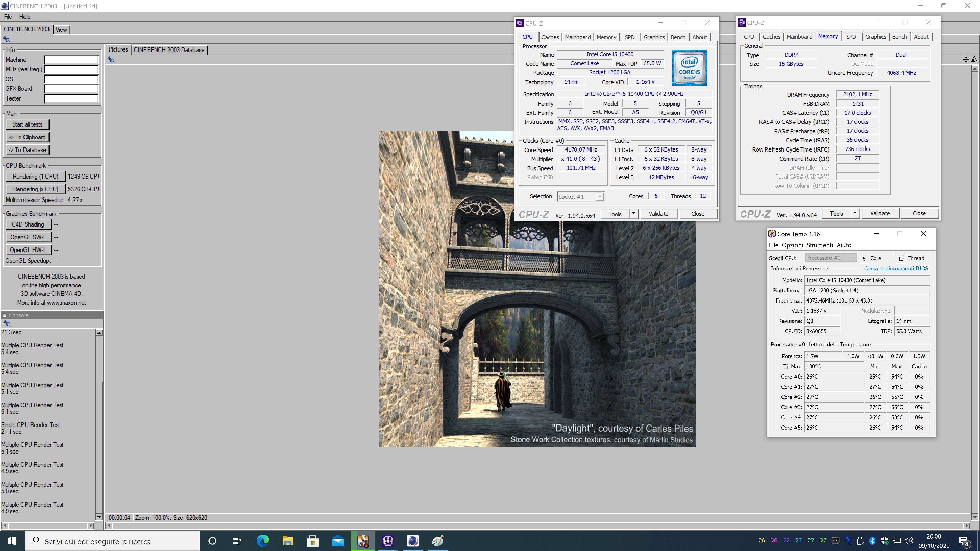
Task: Click the pin icon under CINEBENCH 2003 tab
Action: 6,39
